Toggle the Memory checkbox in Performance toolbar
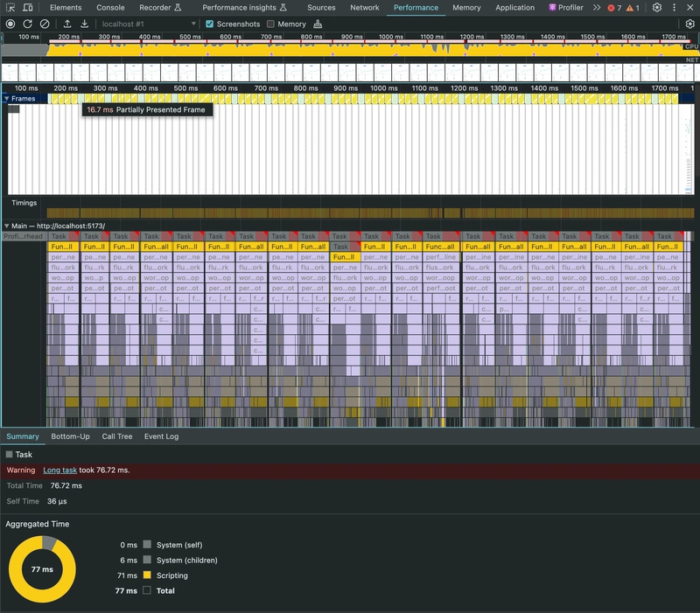The height and width of the screenshot is (613, 700). click(270, 24)
